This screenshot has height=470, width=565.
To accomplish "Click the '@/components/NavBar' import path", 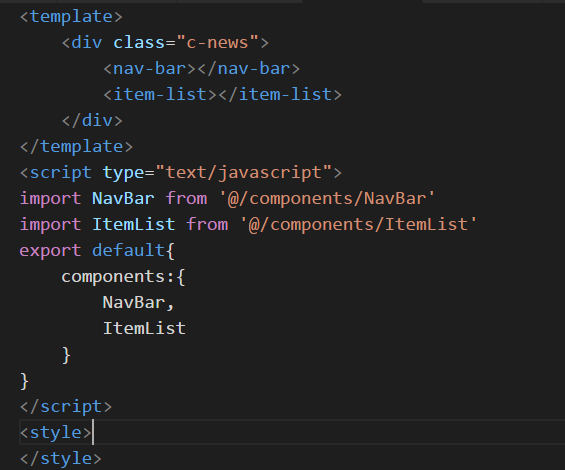I will (x=327, y=199).
